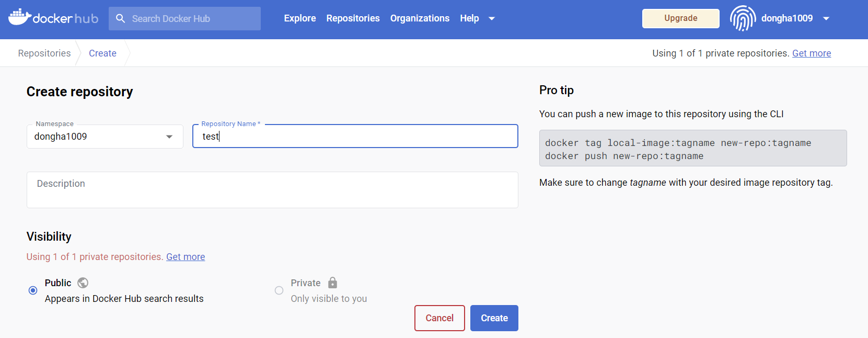Click the fingerprint avatar icon
Image resolution: width=868 pixels, height=338 pixels.
pos(743,18)
